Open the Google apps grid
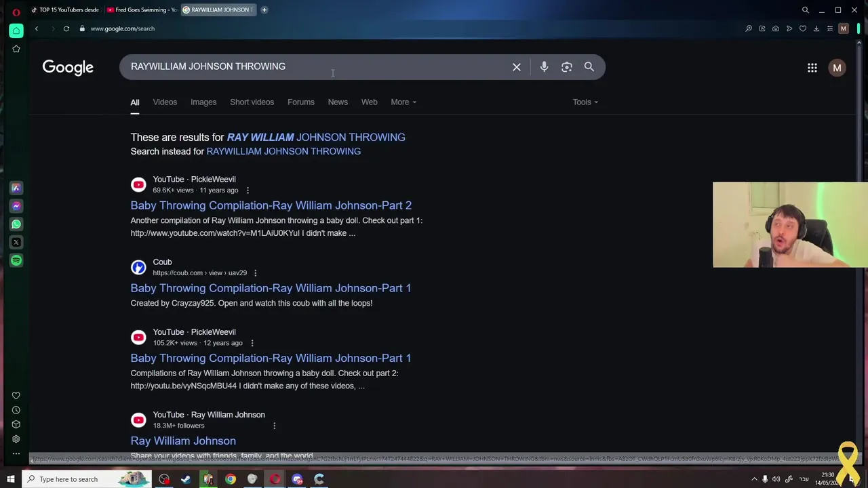The image size is (868, 488). click(x=812, y=68)
